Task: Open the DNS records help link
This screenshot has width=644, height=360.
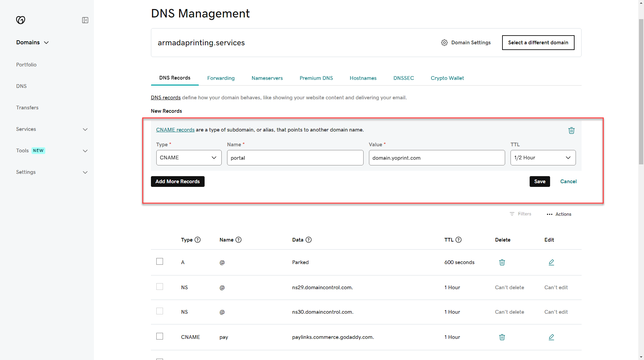Action: 166,98
